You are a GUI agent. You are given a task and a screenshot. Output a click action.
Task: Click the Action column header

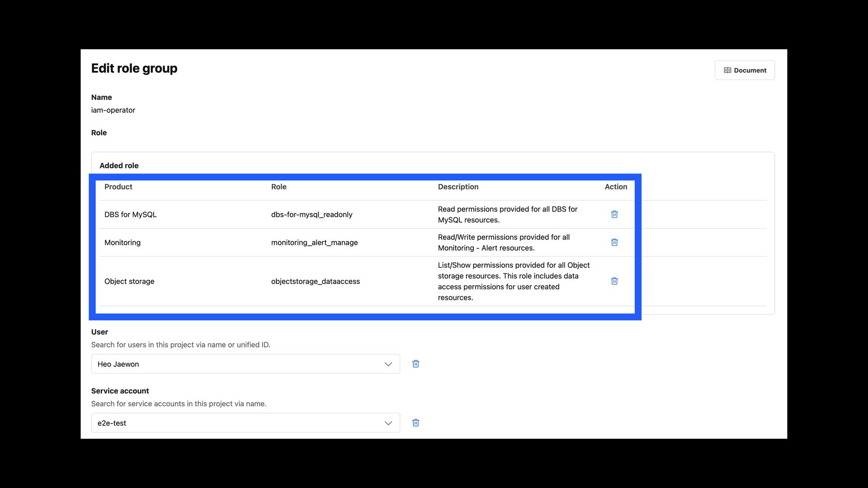coord(616,187)
